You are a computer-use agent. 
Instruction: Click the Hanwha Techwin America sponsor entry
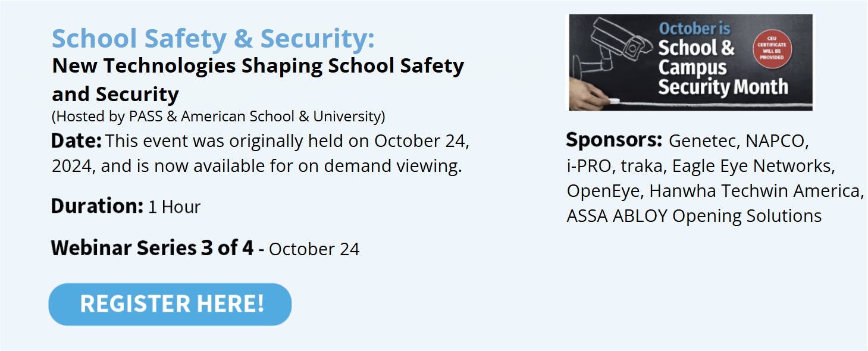point(756,190)
